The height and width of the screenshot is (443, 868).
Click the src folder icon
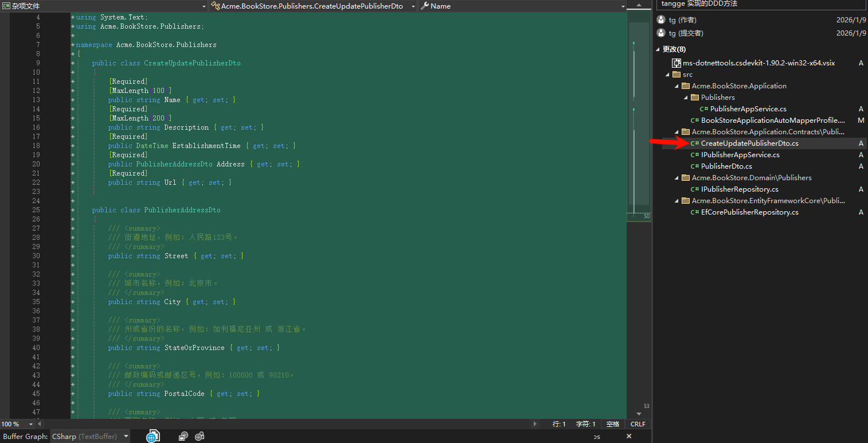(x=677, y=75)
